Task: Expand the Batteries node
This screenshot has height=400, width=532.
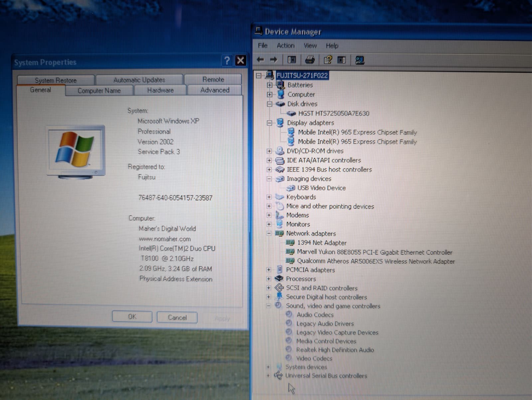Action: coord(270,85)
